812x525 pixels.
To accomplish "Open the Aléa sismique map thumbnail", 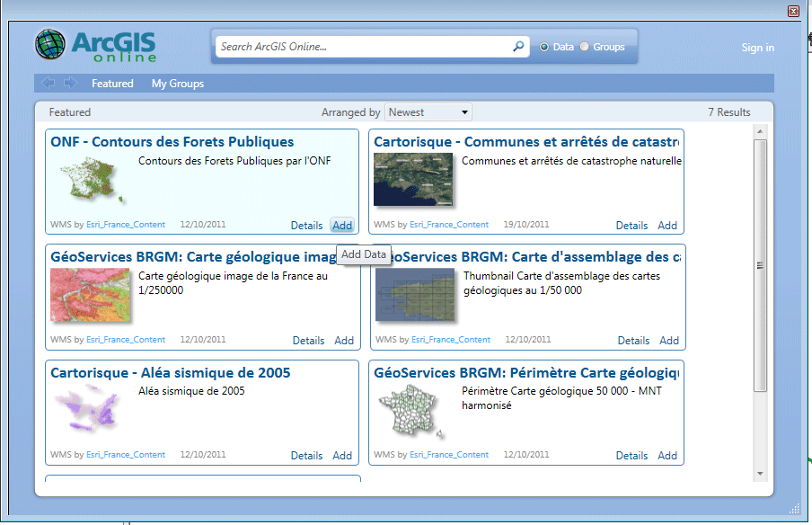I will [x=87, y=410].
